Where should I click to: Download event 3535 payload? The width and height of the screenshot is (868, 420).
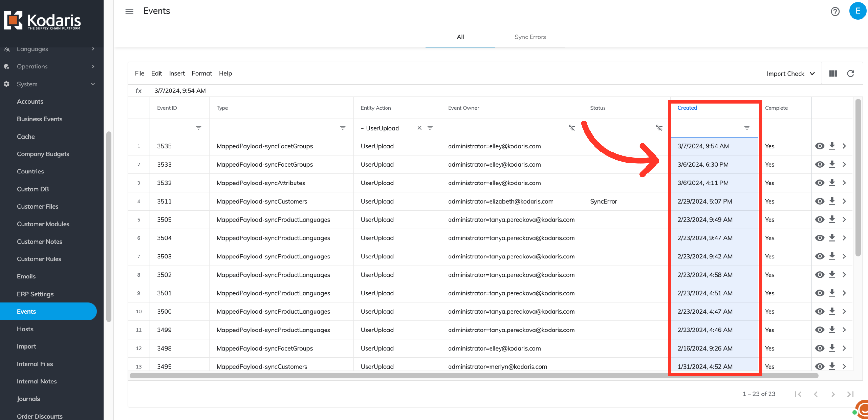coord(832,146)
